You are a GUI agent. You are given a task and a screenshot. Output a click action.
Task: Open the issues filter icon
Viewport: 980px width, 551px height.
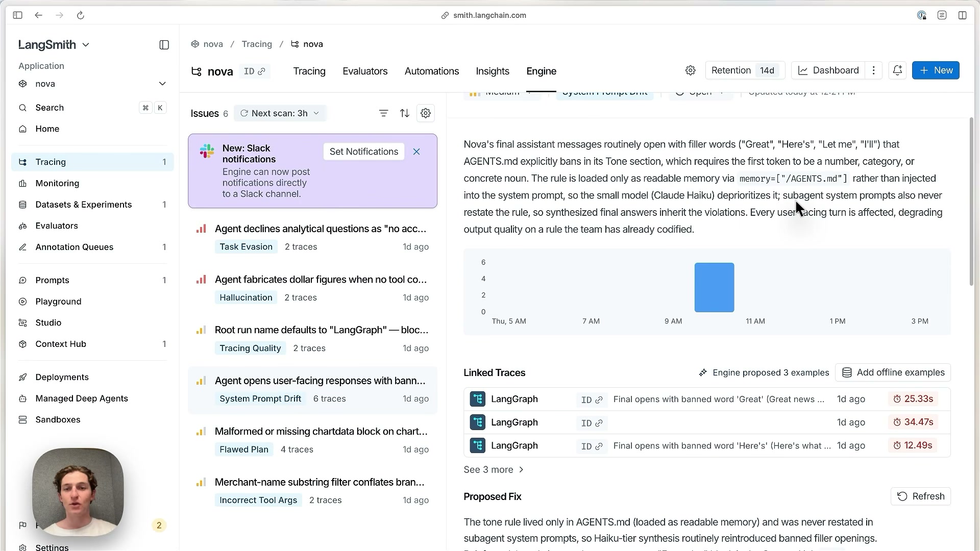(x=383, y=113)
